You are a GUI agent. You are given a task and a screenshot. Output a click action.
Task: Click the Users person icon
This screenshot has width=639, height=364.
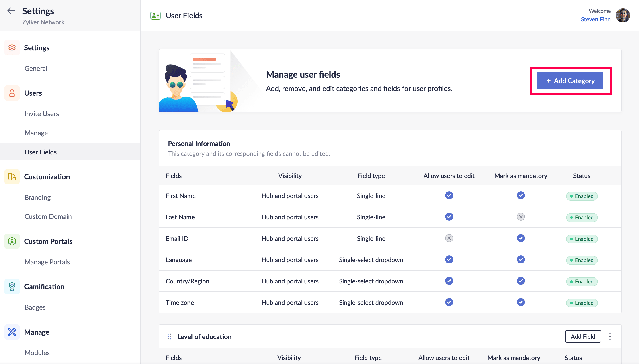(12, 93)
